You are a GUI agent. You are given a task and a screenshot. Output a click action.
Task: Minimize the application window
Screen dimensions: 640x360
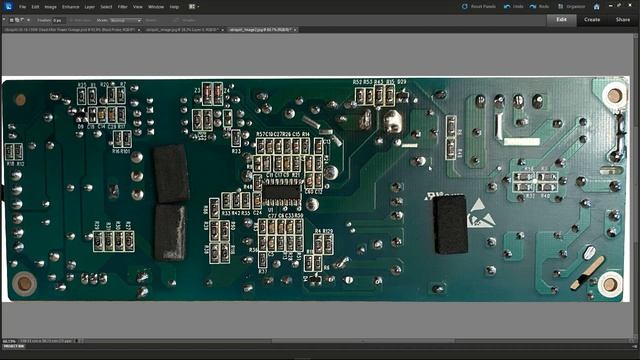[x=611, y=6]
